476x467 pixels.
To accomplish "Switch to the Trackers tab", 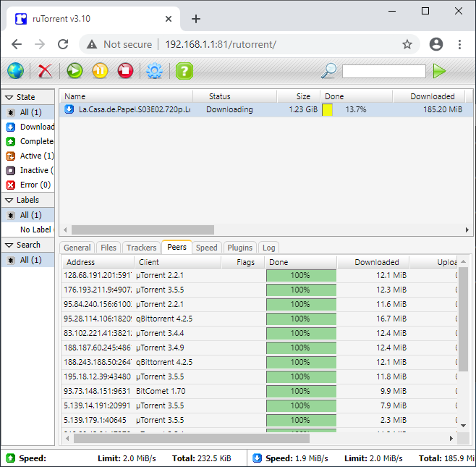I will click(x=142, y=248).
